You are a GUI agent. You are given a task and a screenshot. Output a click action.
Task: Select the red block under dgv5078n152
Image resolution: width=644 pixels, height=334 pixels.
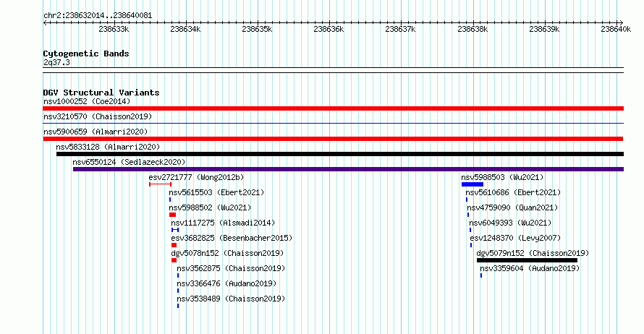(x=174, y=260)
